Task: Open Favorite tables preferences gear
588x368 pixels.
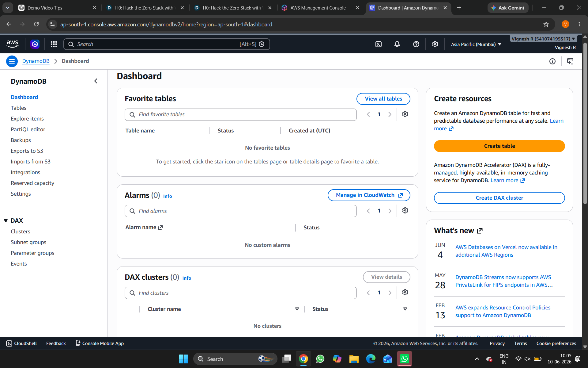Action: pyautogui.click(x=405, y=114)
